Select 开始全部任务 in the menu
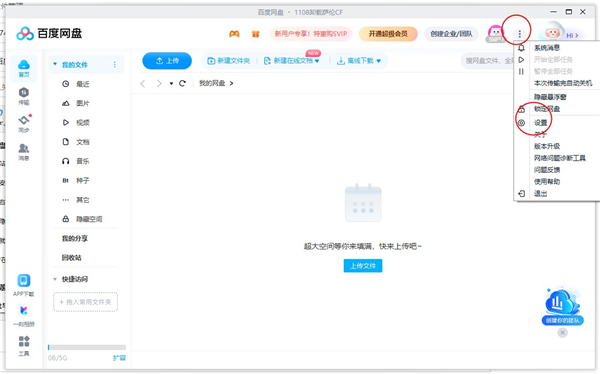 pos(553,60)
